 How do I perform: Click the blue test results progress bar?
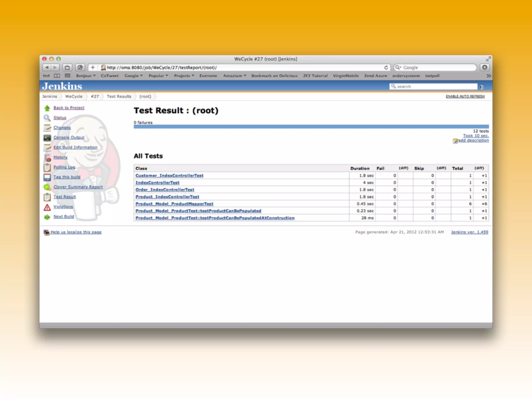(311, 127)
